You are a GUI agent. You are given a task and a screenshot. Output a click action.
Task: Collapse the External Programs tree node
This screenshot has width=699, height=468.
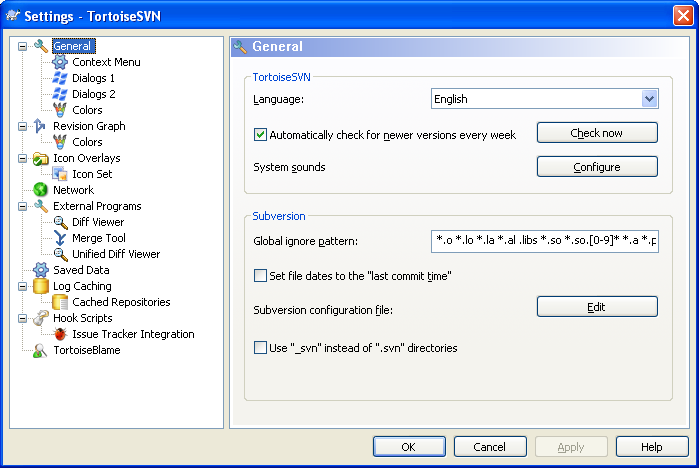[22, 206]
